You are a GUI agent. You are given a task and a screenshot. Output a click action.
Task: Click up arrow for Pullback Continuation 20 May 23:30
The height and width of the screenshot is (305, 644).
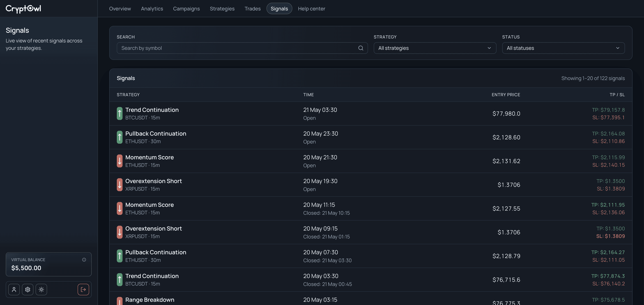[x=119, y=137]
